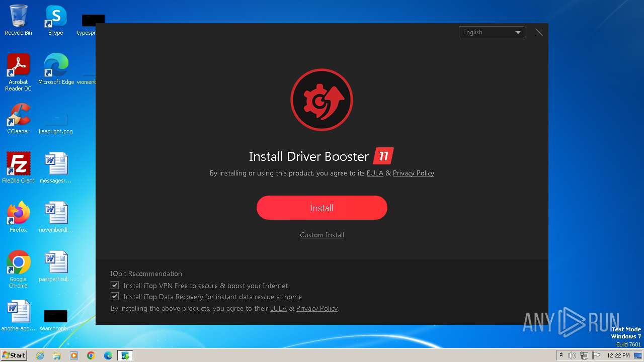Select the pastparticul... Word document
The height and width of the screenshot is (362, 644).
[56, 266]
